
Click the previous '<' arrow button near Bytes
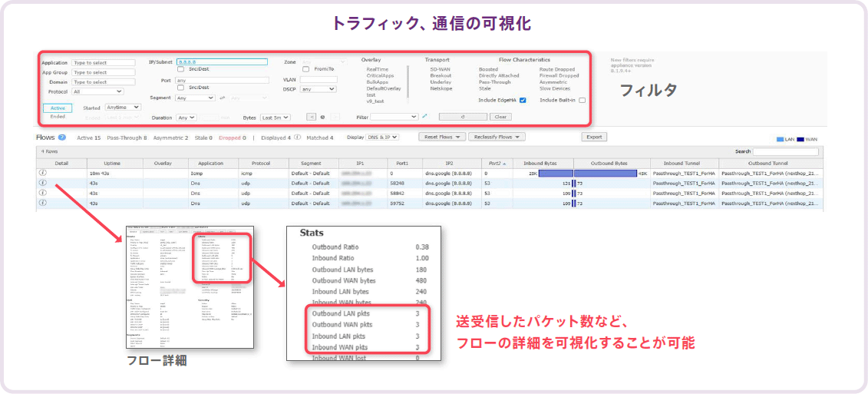(312, 118)
